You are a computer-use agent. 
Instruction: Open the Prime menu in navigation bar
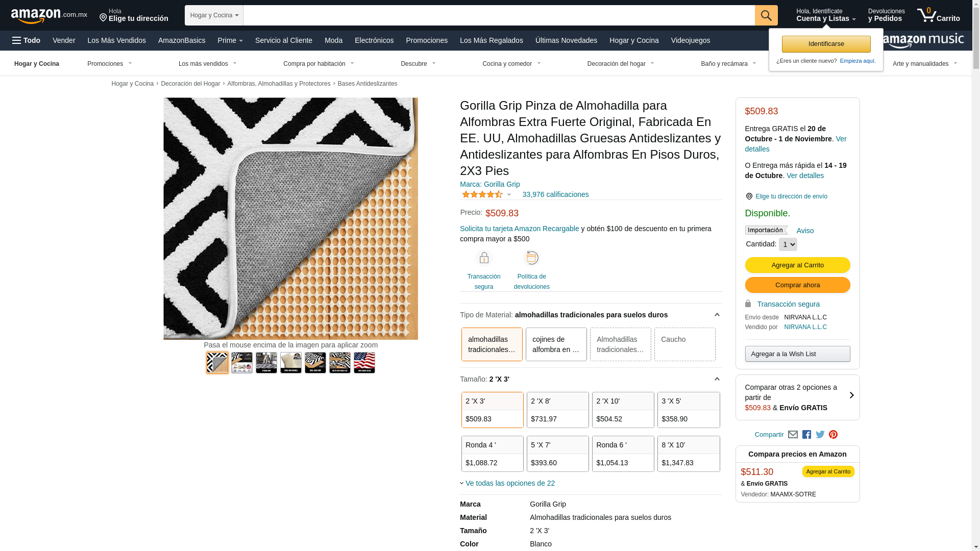click(230, 40)
